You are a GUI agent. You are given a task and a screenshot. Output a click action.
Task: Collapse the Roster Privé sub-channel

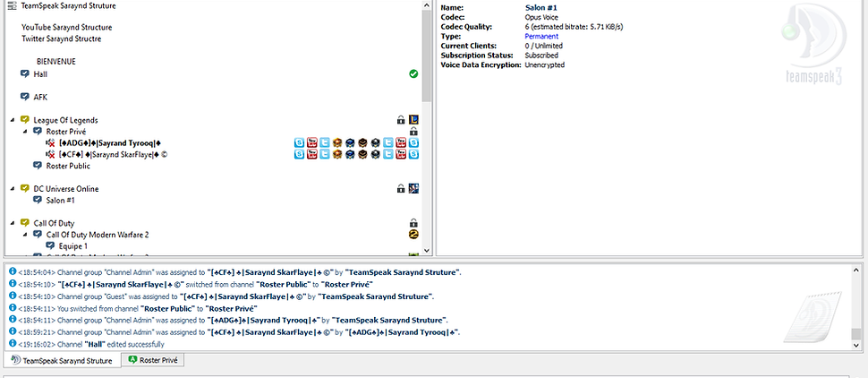pos(25,132)
